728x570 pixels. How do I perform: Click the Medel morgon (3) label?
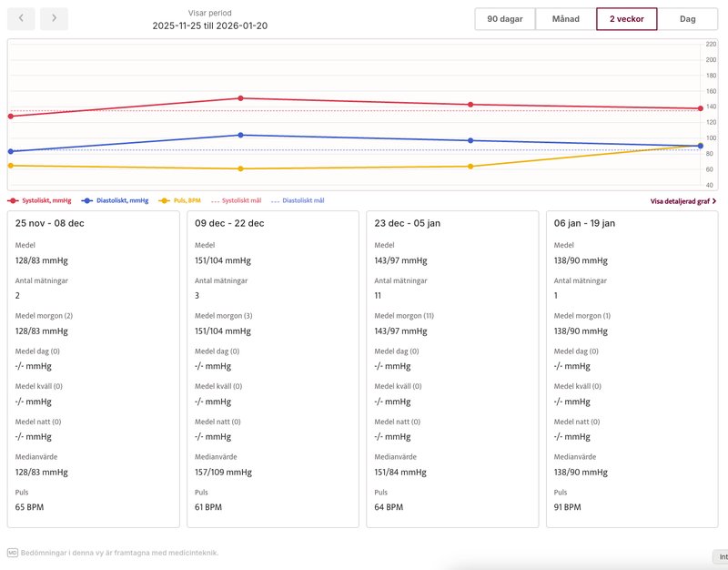tap(223, 316)
